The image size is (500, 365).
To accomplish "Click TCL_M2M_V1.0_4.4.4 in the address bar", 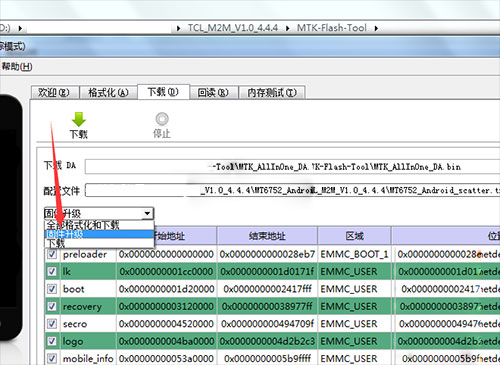I will pyautogui.click(x=233, y=28).
